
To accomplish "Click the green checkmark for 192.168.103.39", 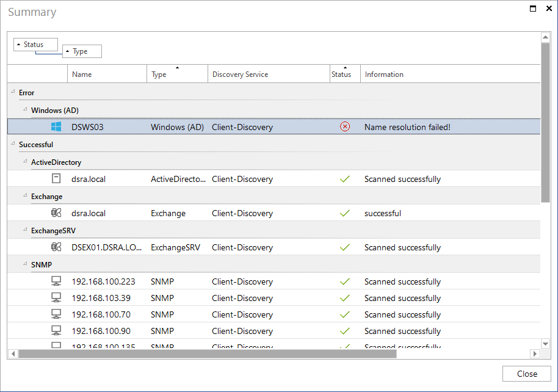I will [x=345, y=298].
